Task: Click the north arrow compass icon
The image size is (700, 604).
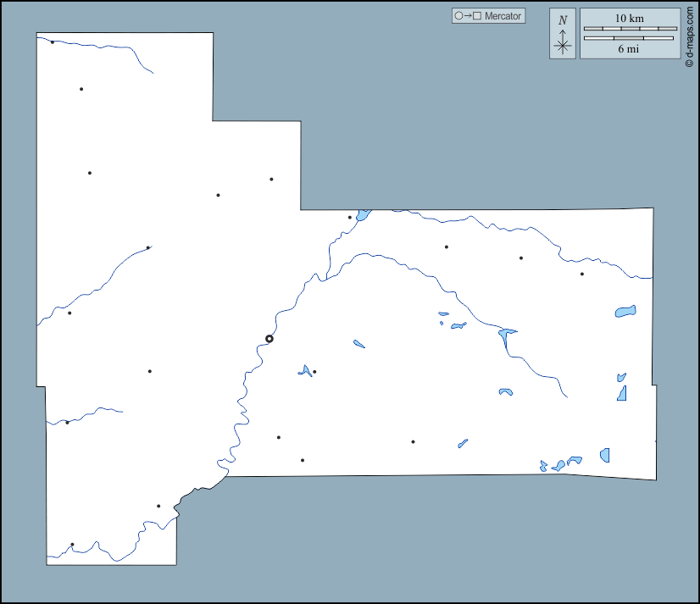Action: coord(563,42)
